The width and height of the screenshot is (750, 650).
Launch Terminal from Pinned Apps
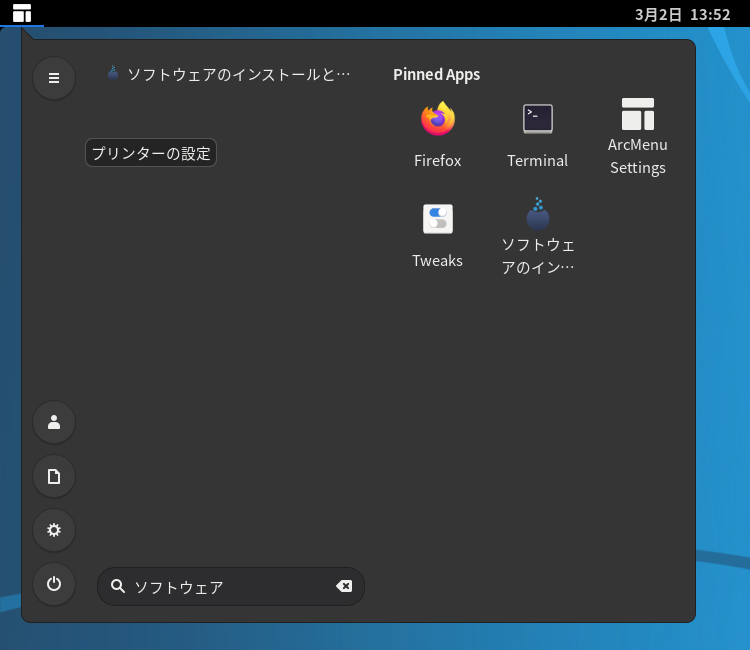click(538, 135)
